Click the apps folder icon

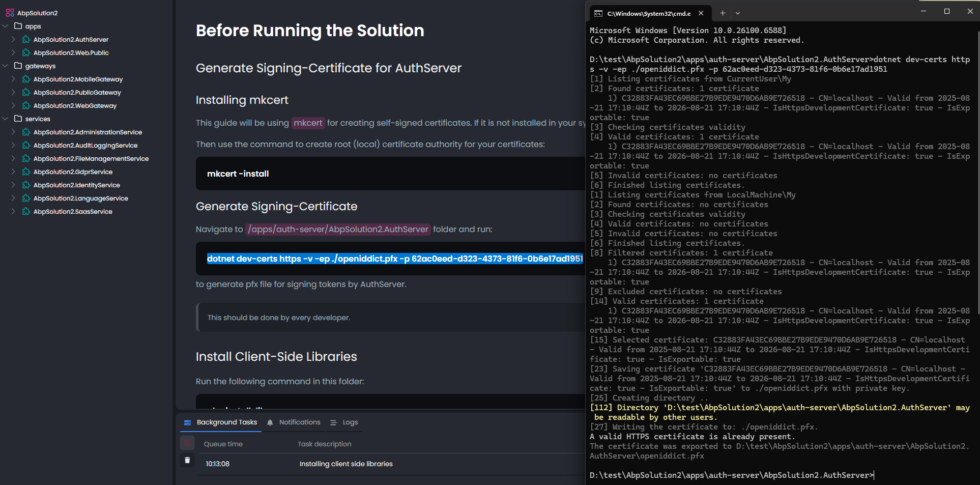coord(18,26)
